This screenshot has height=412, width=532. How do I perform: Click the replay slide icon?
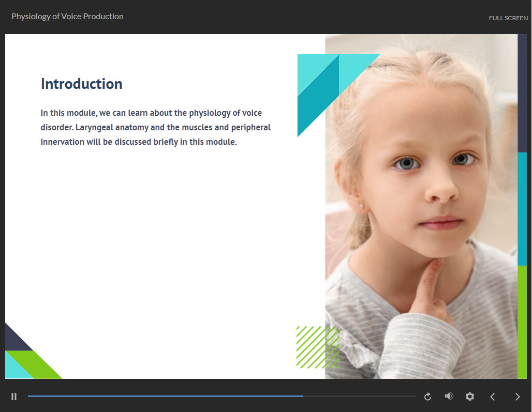click(427, 396)
